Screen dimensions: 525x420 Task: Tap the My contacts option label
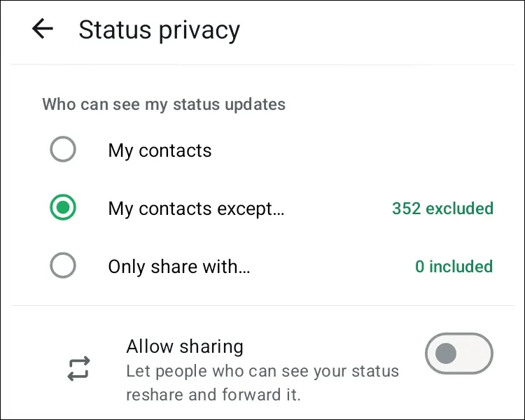coord(160,150)
